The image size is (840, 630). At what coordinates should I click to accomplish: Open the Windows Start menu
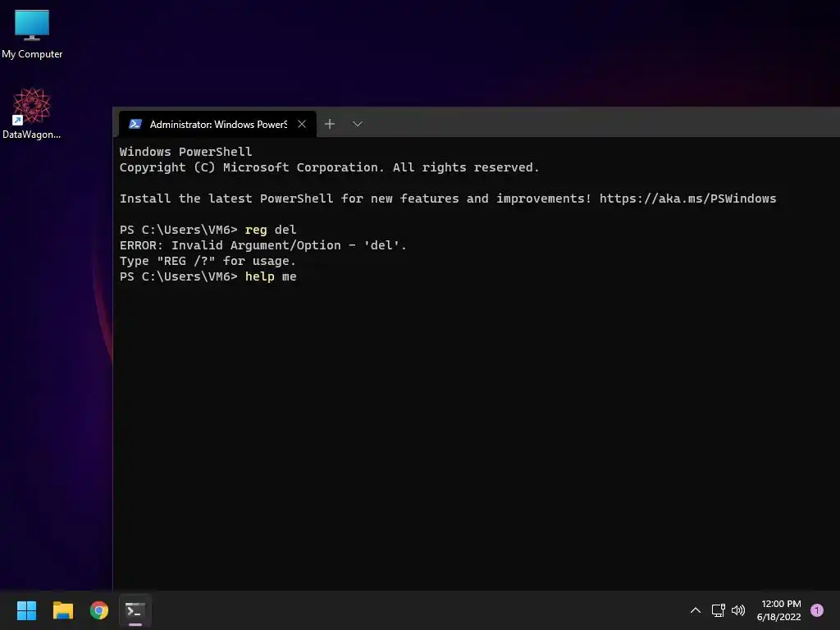click(x=26, y=610)
